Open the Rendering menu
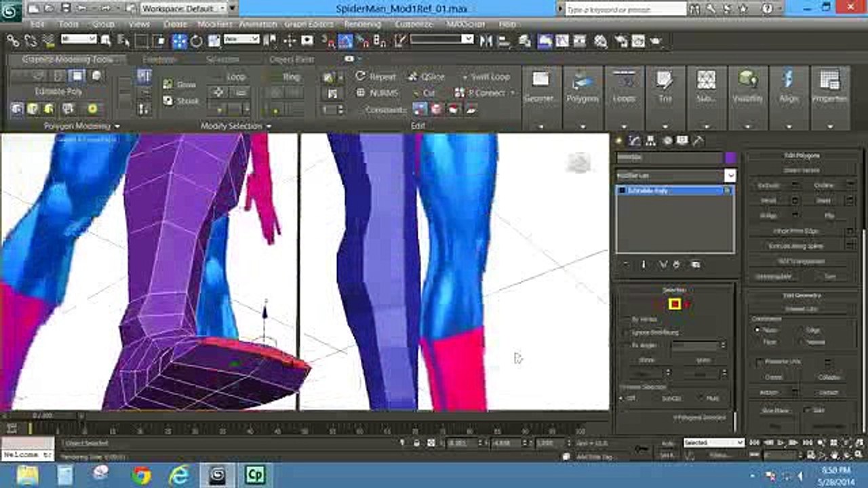868x488 pixels. (x=362, y=24)
